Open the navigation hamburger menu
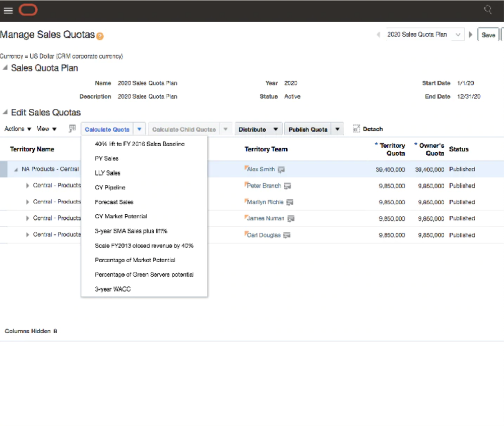 pyautogui.click(x=8, y=10)
